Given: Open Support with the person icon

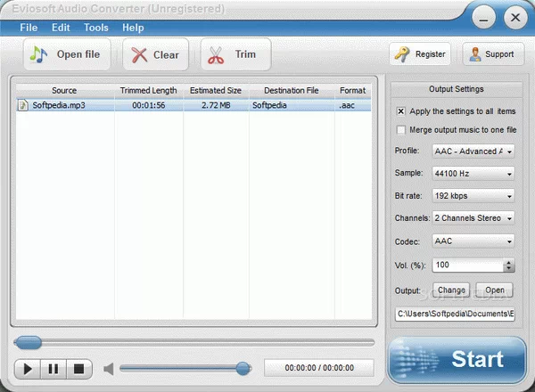Looking at the screenshot, I should [493, 53].
